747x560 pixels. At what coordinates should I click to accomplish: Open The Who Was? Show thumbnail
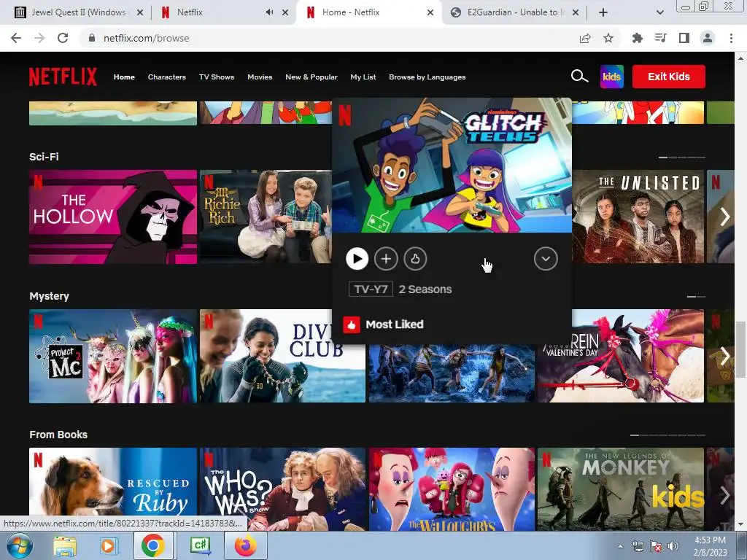282,489
